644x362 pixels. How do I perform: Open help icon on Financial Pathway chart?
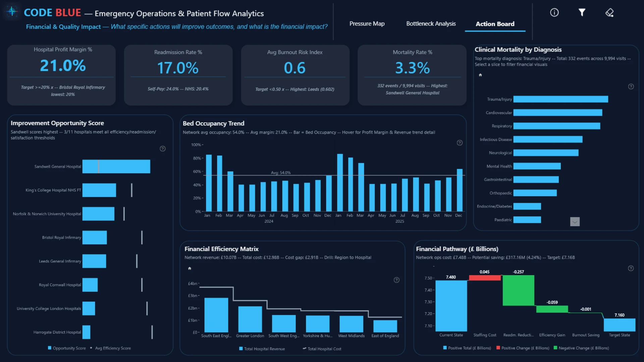coord(631,268)
